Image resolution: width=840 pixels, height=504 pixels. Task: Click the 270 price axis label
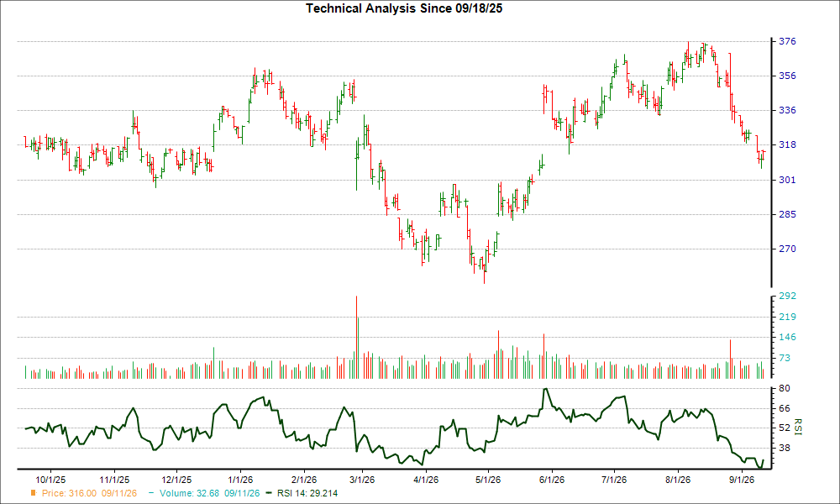[787, 249]
